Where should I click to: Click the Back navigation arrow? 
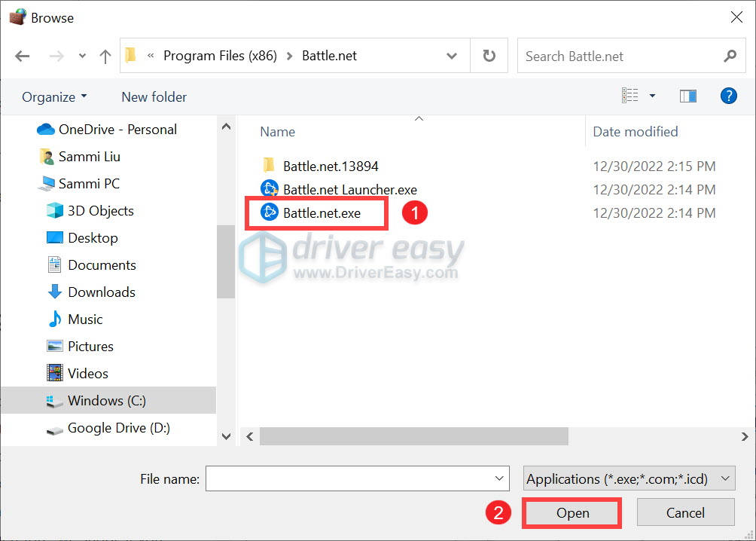[x=22, y=56]
